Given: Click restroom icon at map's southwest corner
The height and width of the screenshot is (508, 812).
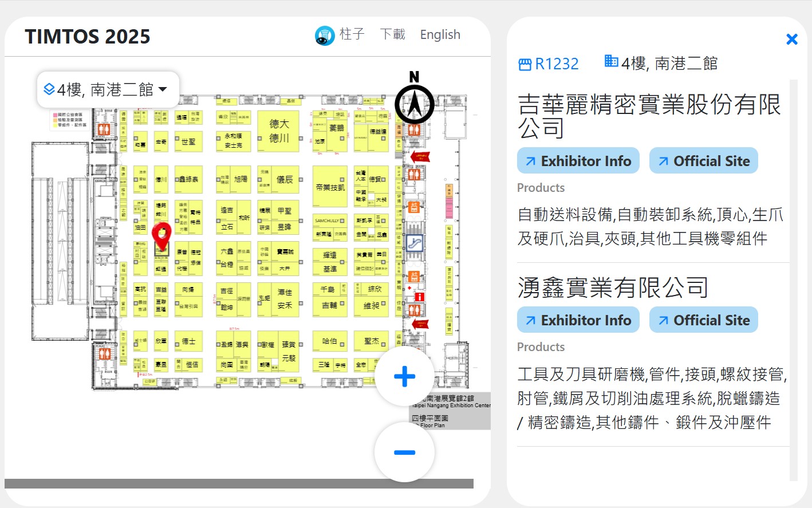Looking at the screenshot, I should click(104, 354).
